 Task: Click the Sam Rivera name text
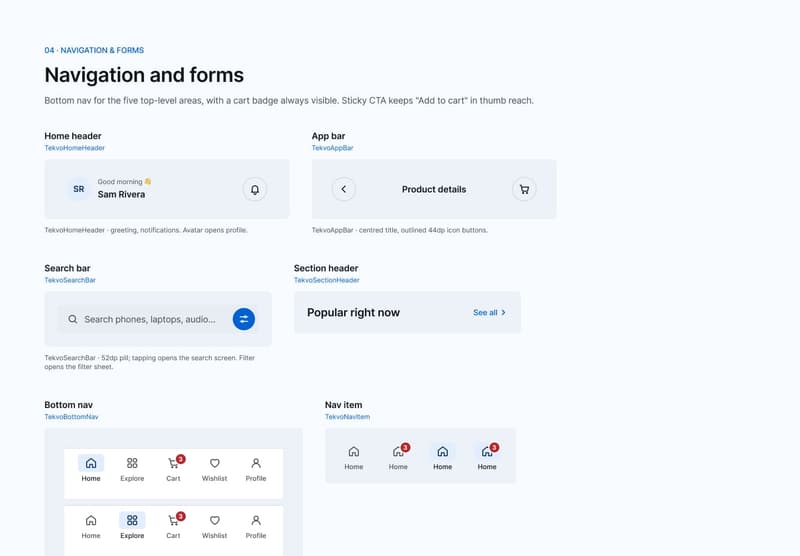121,194
